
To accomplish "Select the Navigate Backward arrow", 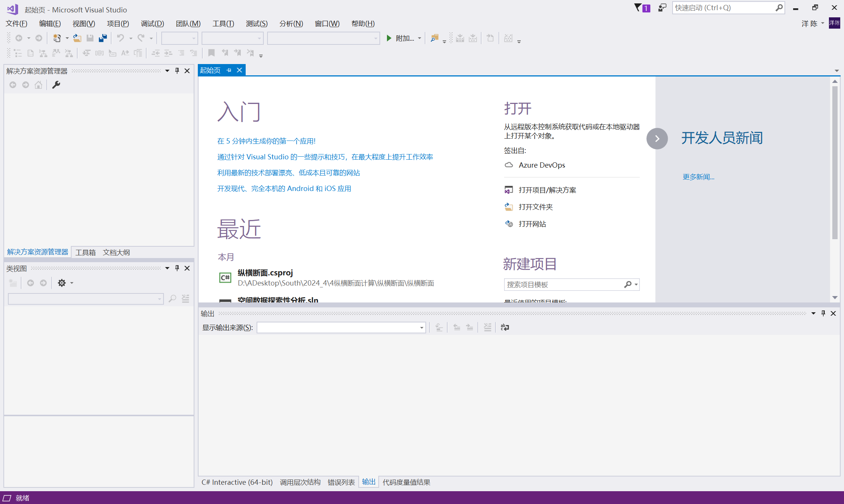I will [x=19, y=38].
